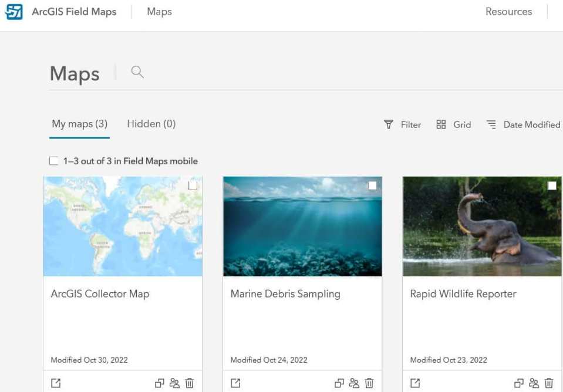The image size is (563, 392).
Task: Open the ArcGIS Collector Map title
Action: pyautogui.click(x=100, y=293)
